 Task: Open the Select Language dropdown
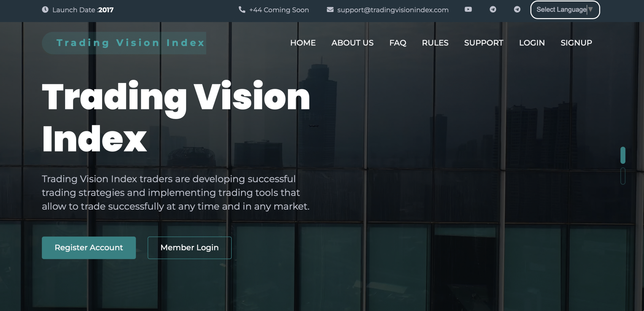coord(565,10)
